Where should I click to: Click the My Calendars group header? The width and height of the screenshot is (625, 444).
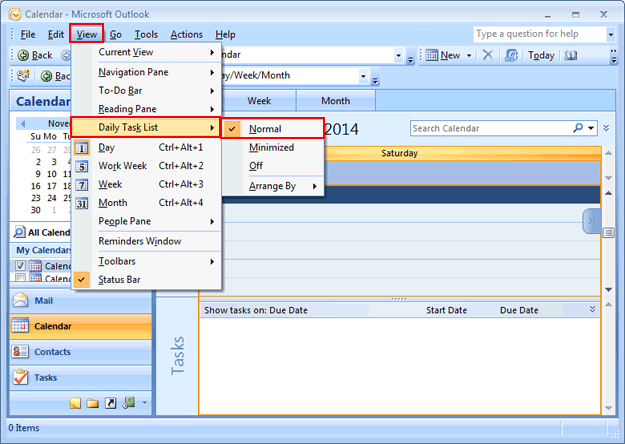[x=43, y=250]
